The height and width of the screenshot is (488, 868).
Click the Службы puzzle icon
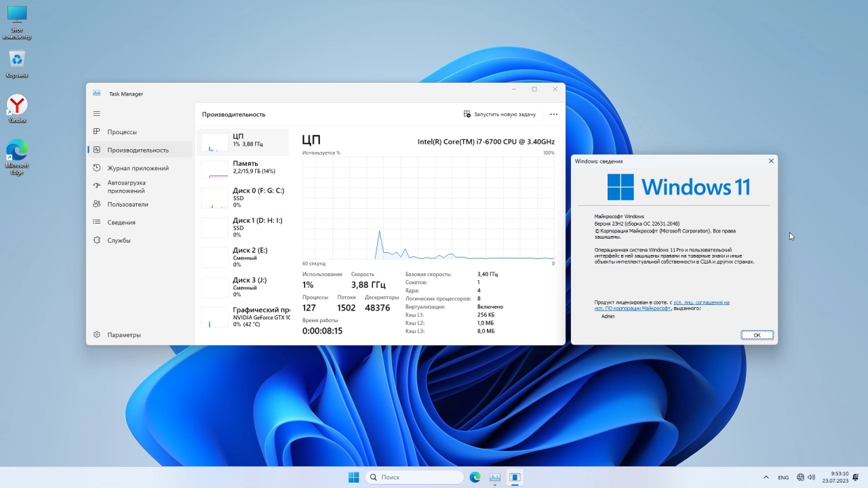tap(97, 240)
